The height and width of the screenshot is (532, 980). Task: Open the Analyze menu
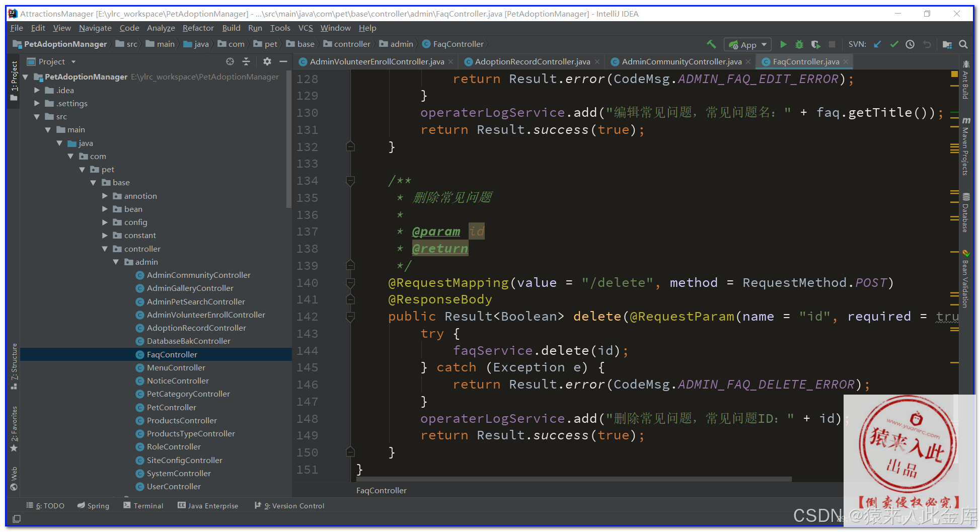pyautogui.click(x=161, y=28)
